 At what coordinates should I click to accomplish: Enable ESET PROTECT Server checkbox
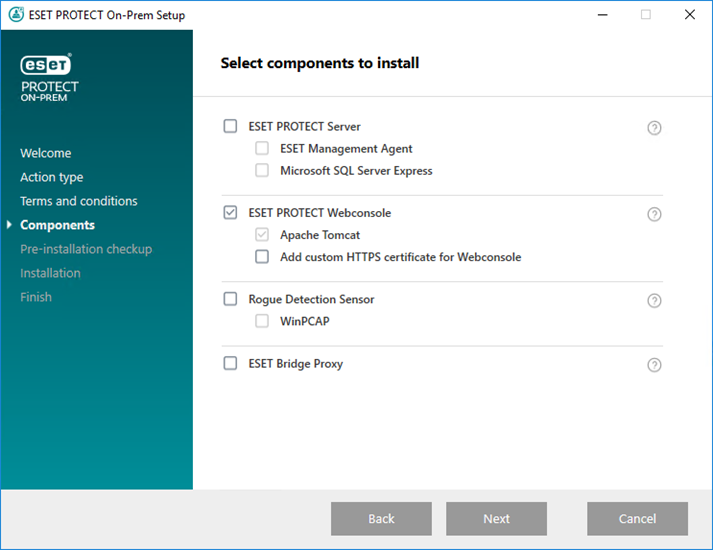(x=231, y=127)
